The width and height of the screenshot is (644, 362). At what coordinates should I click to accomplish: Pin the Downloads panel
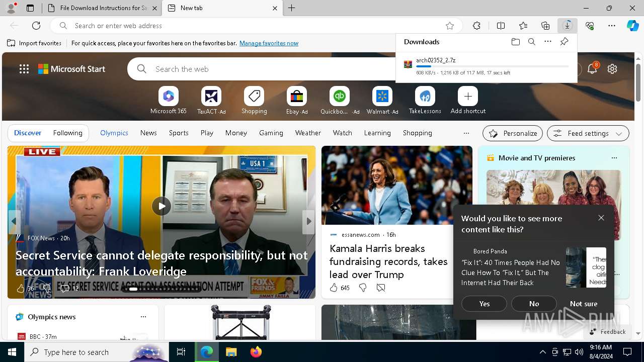pos(564,42)
